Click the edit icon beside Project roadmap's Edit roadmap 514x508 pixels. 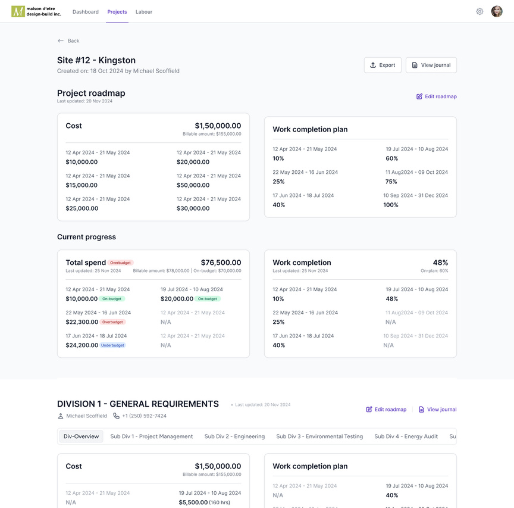click(x=419, y=96)
